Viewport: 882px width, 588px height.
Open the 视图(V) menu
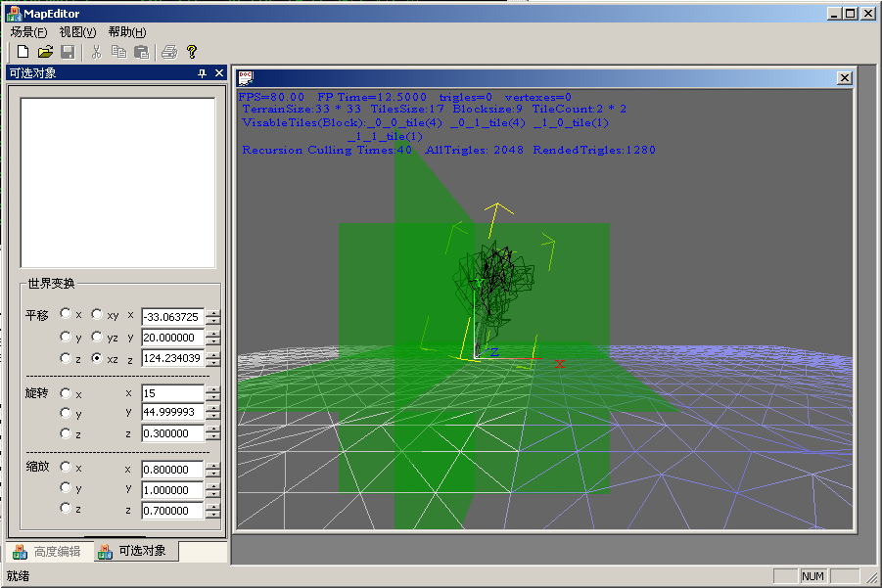tap(77, 32)
